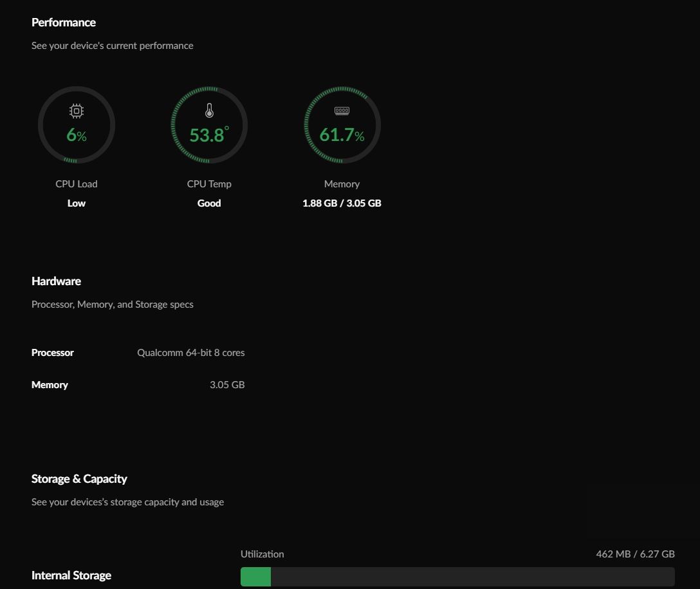This screenshot has width=700, height=589.
Task: Click the "1.88 GB / 3.05 GB" memory usage text
Action: [342, 203]
